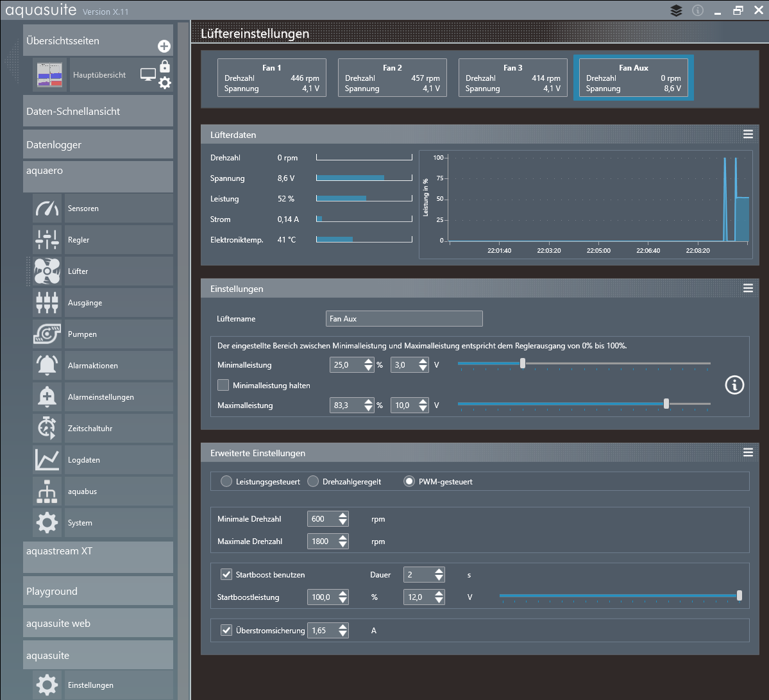Click the Lüftername text field
Screen dimensions: 769x700
tap(404, 319)
